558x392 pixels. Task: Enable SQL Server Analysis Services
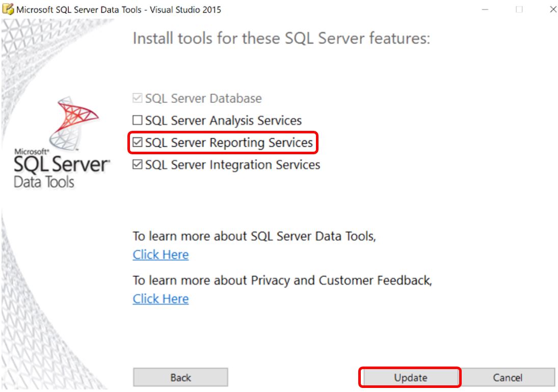pos(138,121)
